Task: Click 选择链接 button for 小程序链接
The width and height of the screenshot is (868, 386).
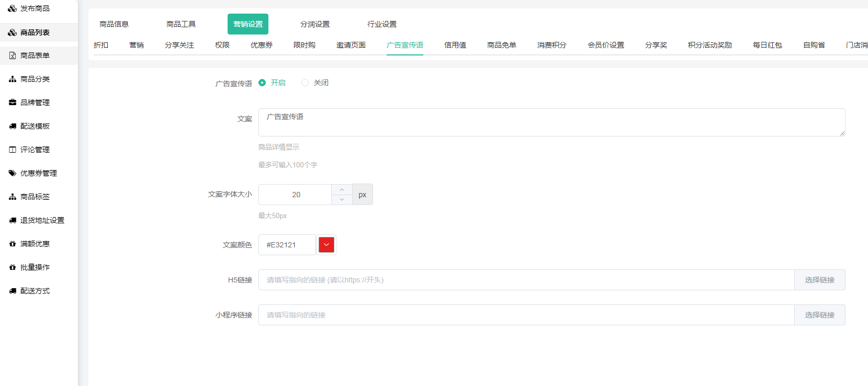Action: point(819,315)
